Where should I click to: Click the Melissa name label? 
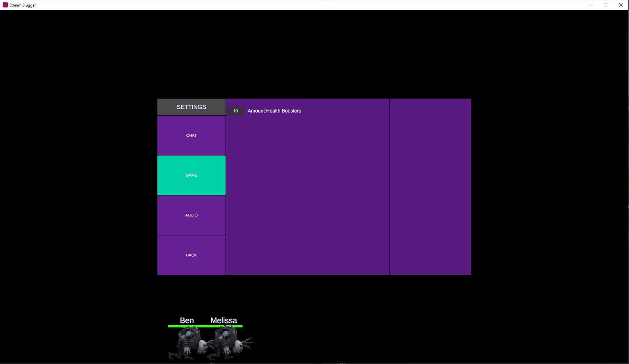point(224,321)
